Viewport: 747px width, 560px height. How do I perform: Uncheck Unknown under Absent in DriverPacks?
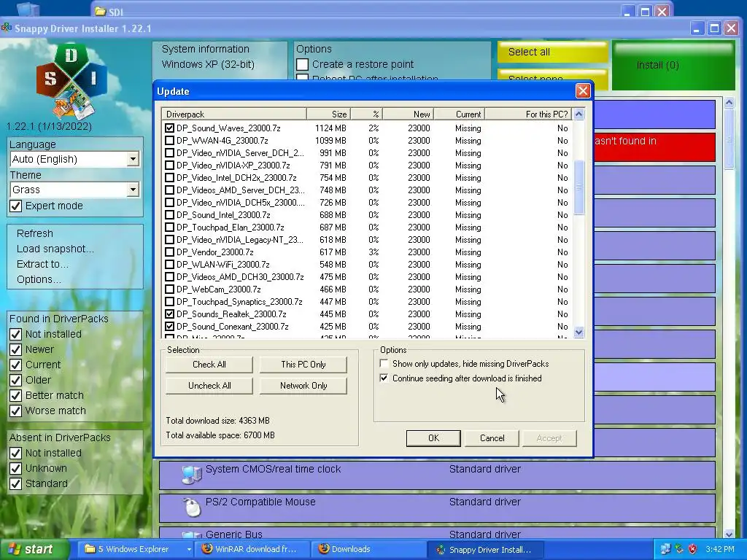16,468
